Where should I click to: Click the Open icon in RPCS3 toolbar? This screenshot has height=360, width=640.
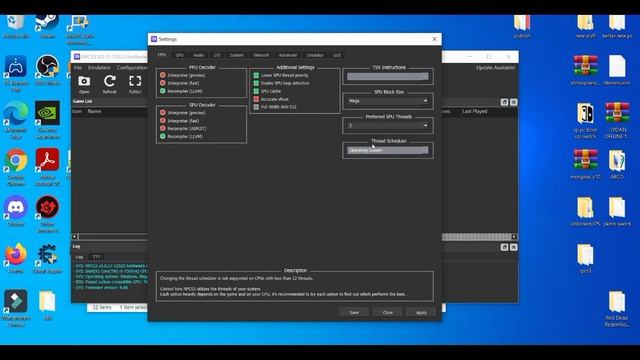[x=84, y=84]
